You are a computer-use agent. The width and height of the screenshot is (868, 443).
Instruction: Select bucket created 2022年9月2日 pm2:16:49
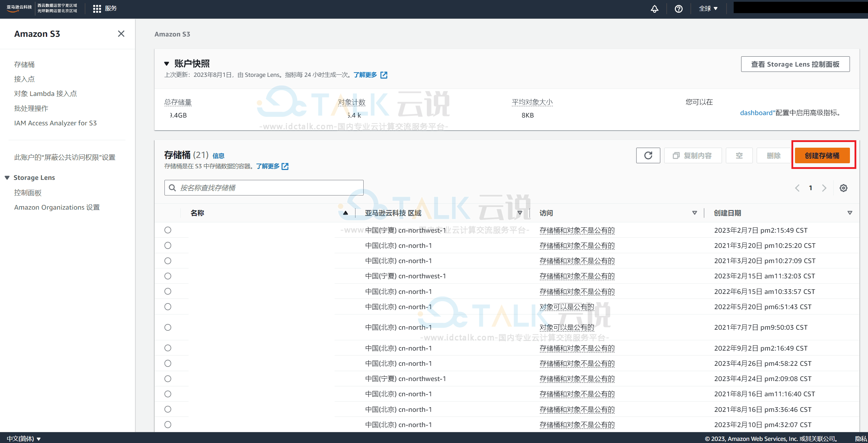click(168, 348)
